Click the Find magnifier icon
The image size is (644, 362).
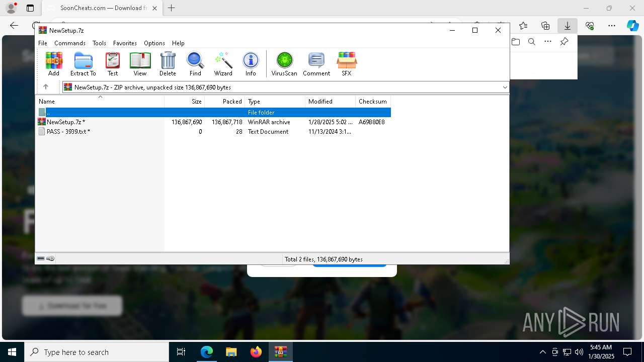click(x=195, y=64)
